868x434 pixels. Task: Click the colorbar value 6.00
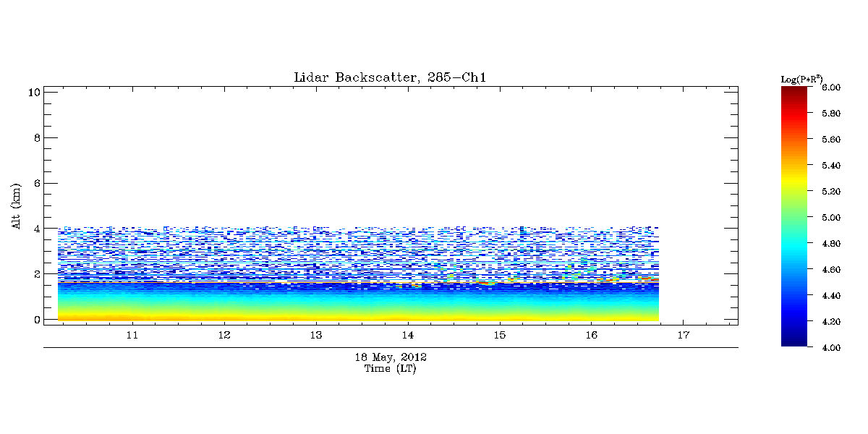tap(830, 88)
